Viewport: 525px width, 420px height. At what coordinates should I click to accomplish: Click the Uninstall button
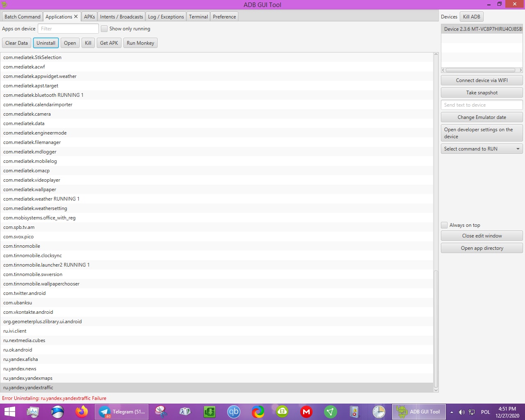46,43
